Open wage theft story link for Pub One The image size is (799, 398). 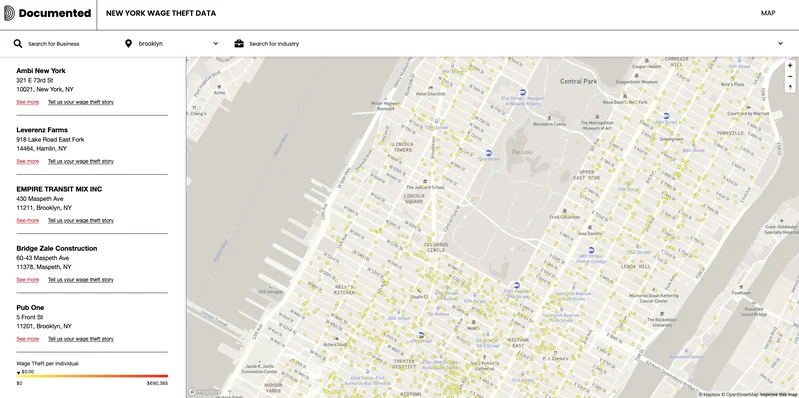click(81, 339)
